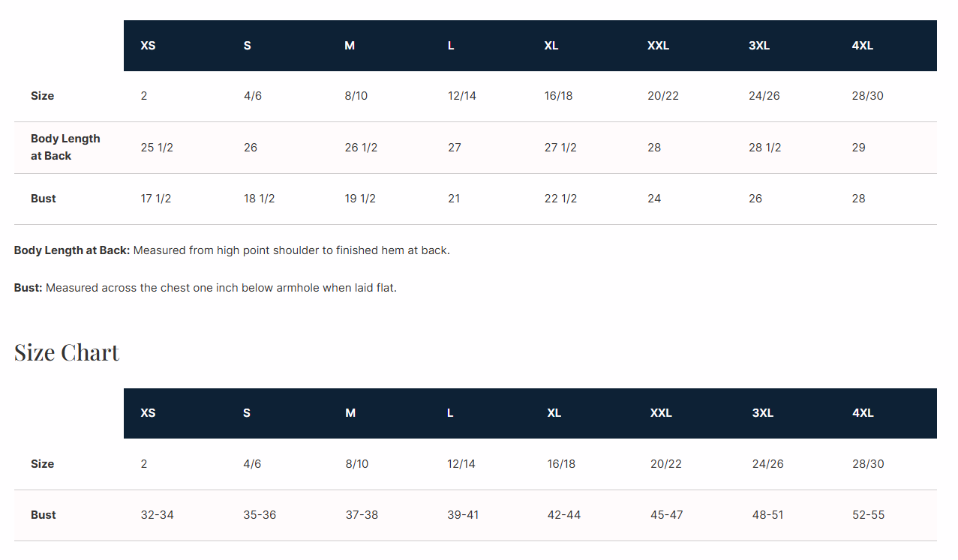Select the Size Chart heading

[67, 352]
